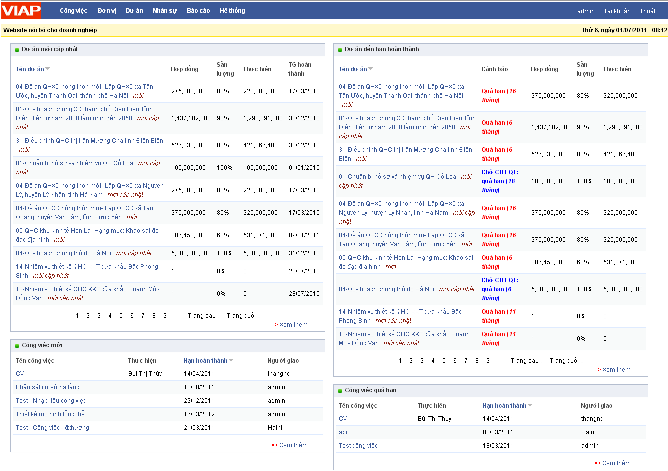The height and width of the screenshot is (471, 668).
Task: Open Bắc Phong Sinh project in Dự án mới cập nhật
Action: (87, 271)
